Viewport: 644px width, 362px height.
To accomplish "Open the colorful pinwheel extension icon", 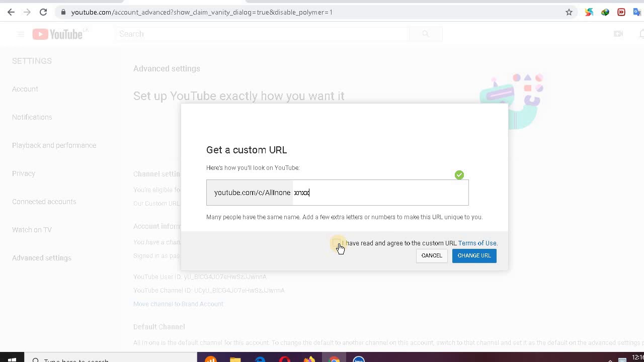I will click(x=589, y=12).
